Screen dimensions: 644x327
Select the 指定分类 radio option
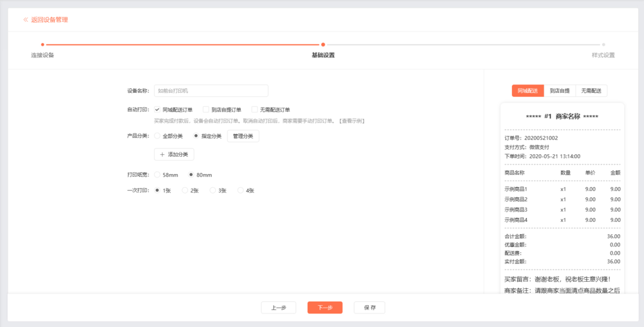[x=196, y=136]
